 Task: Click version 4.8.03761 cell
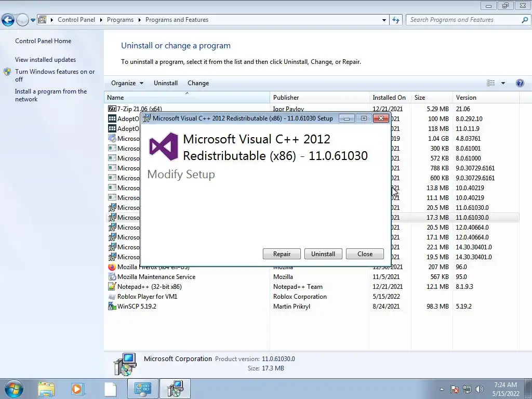pyautogui.click(x=468, y=138)
